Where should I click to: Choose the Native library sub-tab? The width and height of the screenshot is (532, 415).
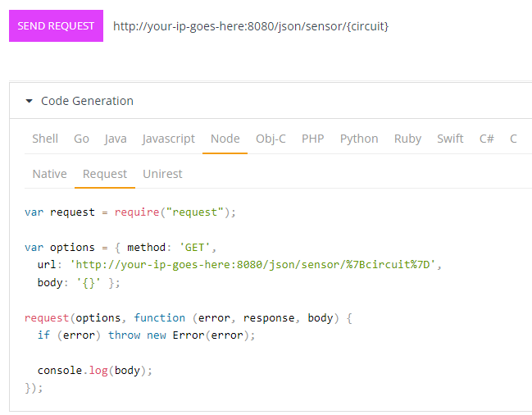pyautogui.click(x=49, y=174)
